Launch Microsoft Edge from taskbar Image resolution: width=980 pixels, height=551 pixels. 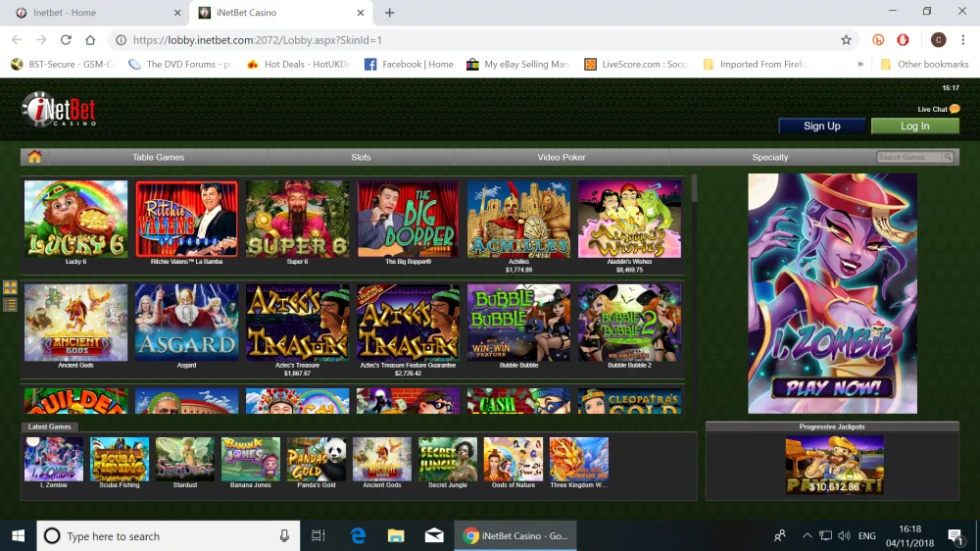(x=358, y=536)
